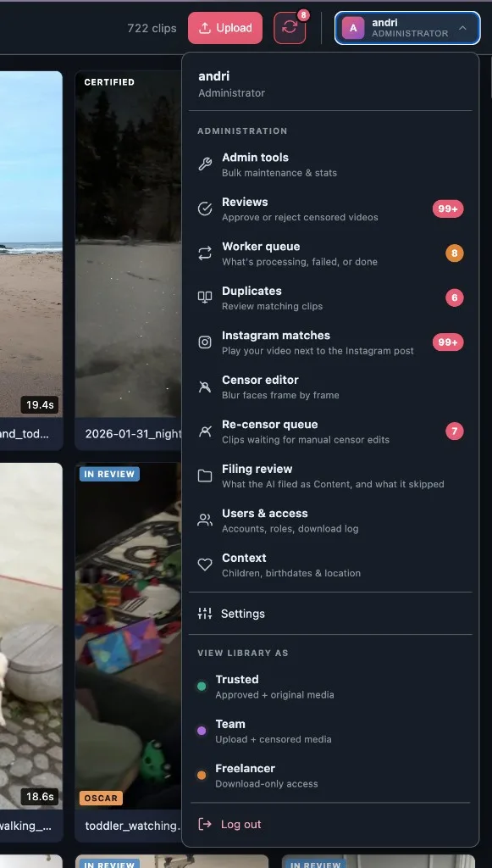Screen dimensions: 492x868
Task: Click the Admin tools wrench icon
Action: click(205, 164)
